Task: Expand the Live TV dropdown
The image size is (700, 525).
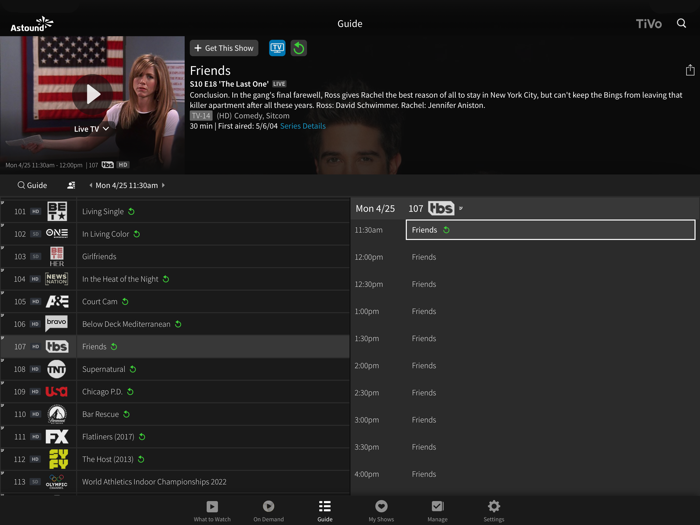Action: tap(92, 129)
